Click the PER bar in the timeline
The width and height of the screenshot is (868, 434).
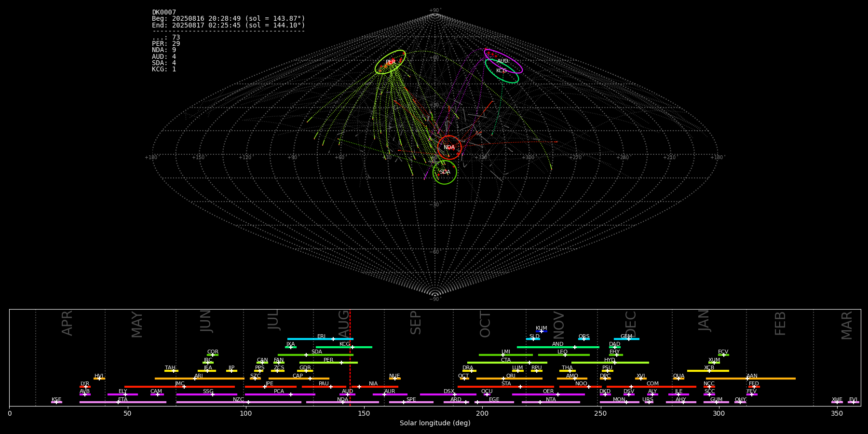tap(328, 363)
